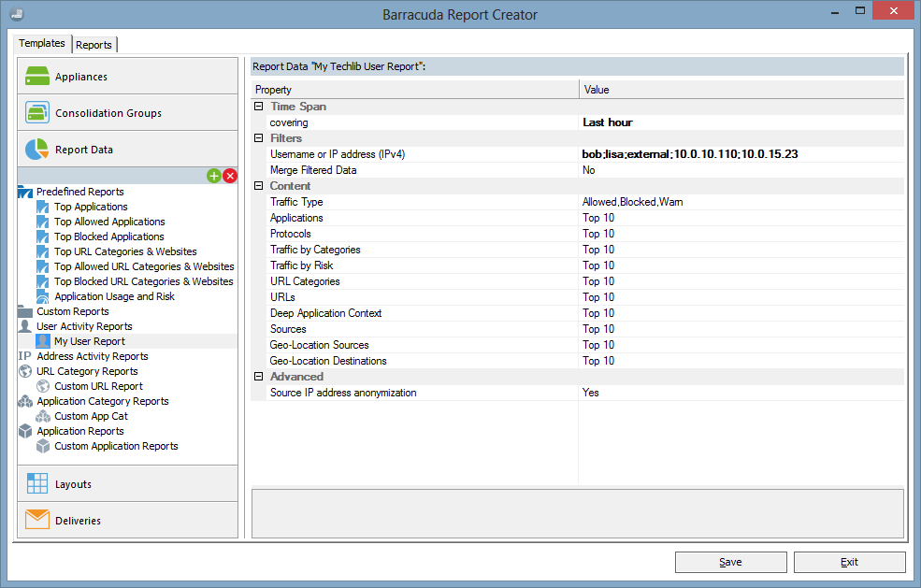This screenshot has height=588, width=921.
Task: Change Applications value Top 10
Action: click(x=741, y=217)
